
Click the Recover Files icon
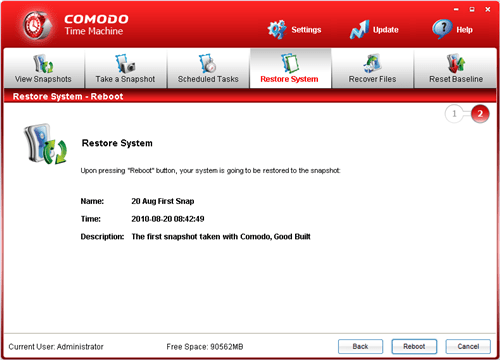372,63
